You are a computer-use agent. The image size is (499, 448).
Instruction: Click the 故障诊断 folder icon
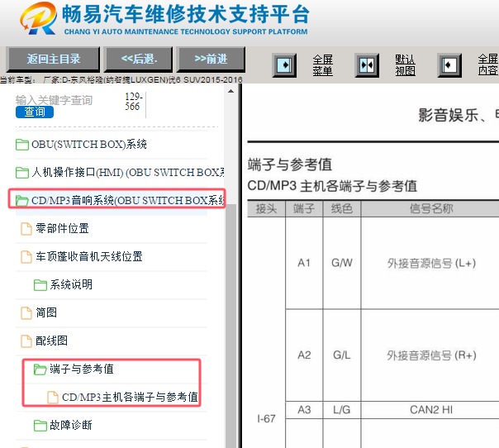pyautogui.click(x=40, y=425)
